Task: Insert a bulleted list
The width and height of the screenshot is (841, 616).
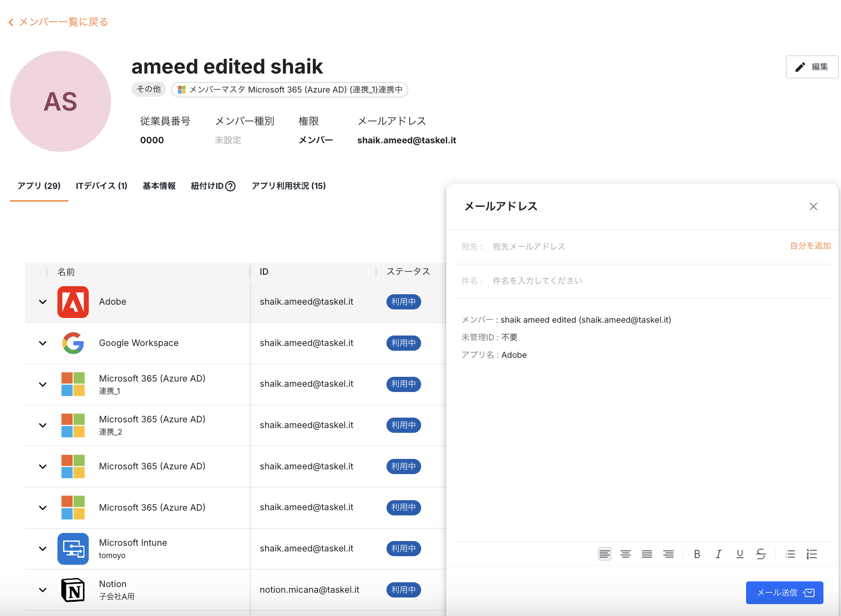Action: click(790, 554)
